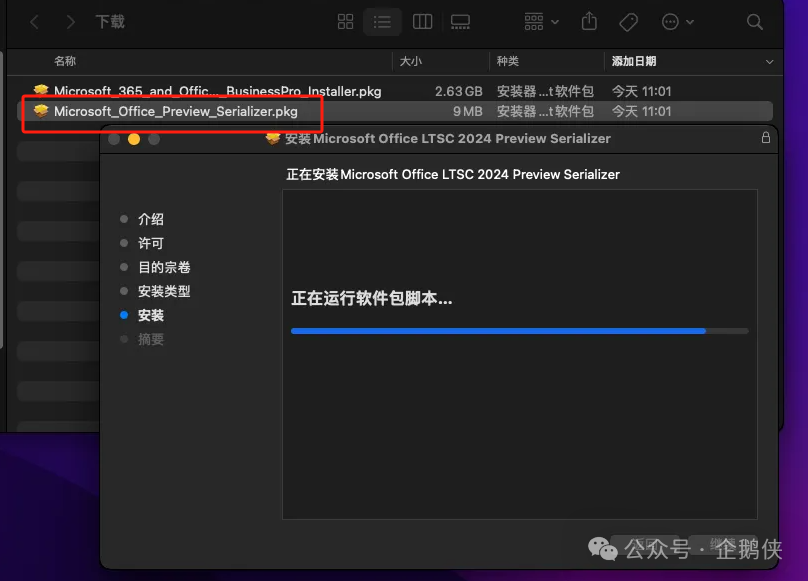Select the 介绍 step in installer sidebar
The height and width of the screenshot is (581, 808).
pyautogui.click(x=150, y=219)
